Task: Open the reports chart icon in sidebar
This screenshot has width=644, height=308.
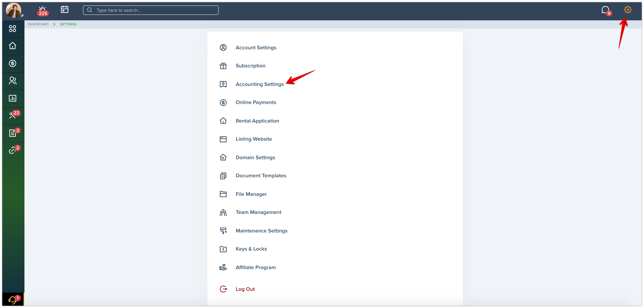Action: click(12, 98)
